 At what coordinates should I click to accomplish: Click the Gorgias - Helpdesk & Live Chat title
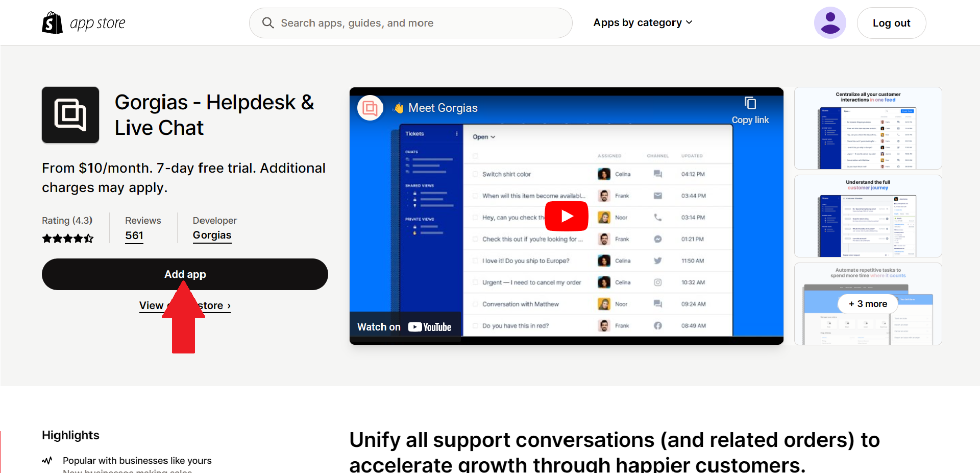pyautogui.click(x=214, y=115)
